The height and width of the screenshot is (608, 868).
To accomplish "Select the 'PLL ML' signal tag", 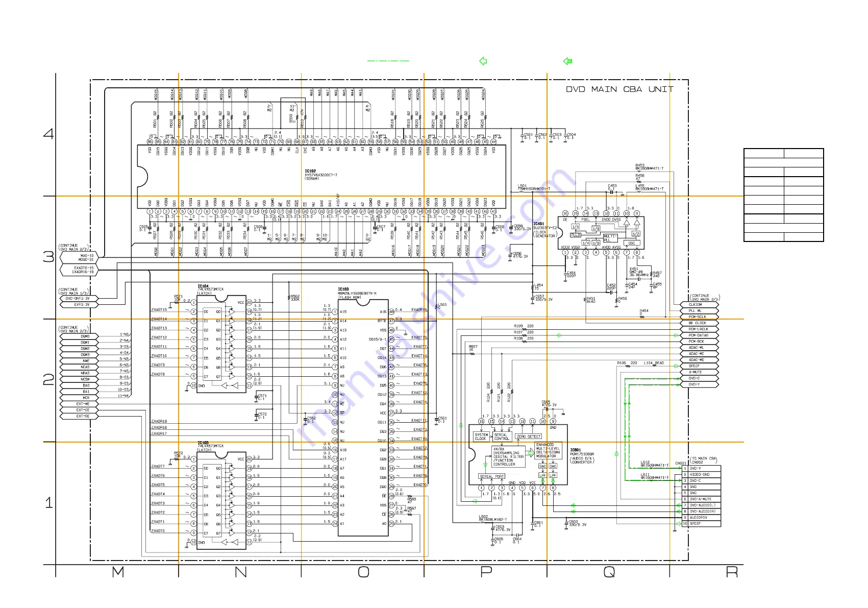I will pyautogui.click(x=700, y=311).
